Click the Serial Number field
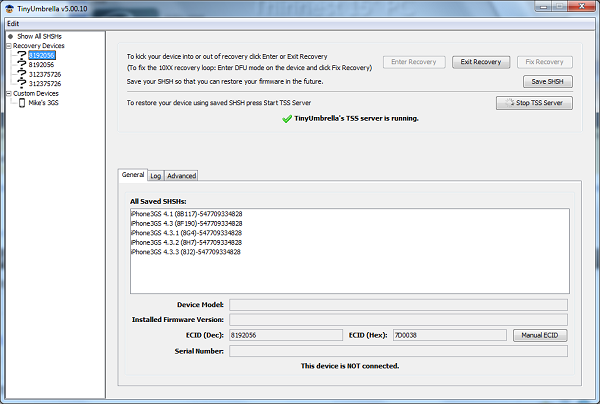 point(398,351)
